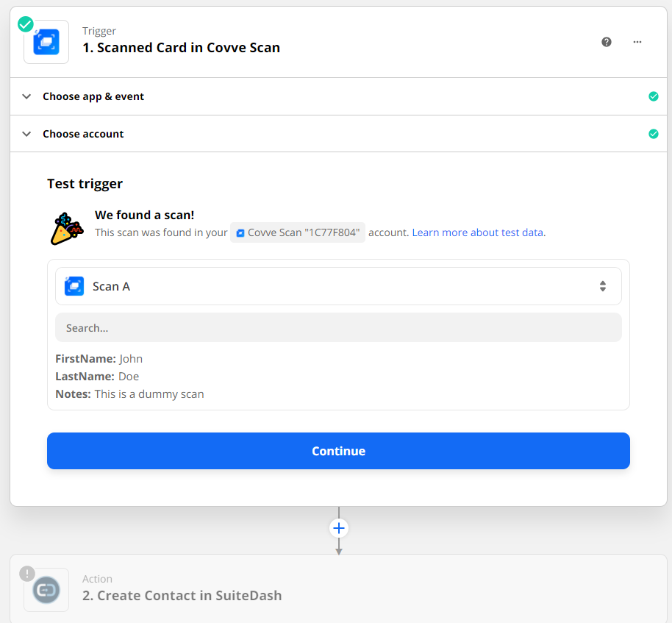Click the Choose account completed checkmark
This screenshot has height=623, width=672.
click(654, 134)
